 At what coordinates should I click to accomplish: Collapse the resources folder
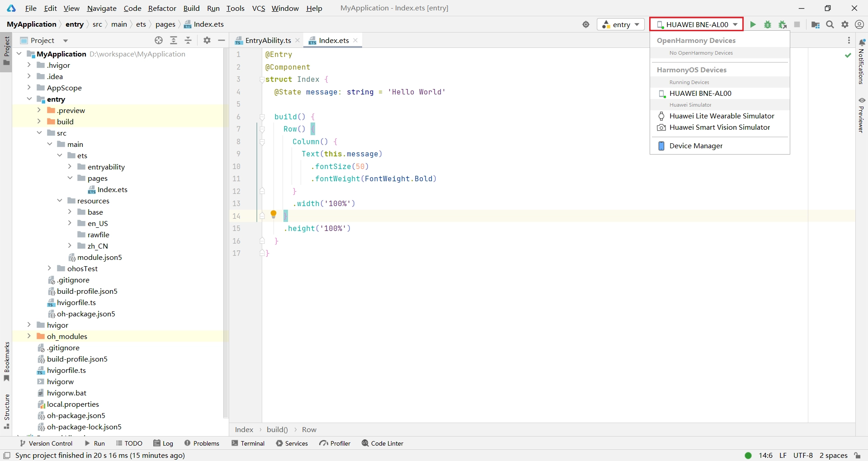[x=60, y=201]
